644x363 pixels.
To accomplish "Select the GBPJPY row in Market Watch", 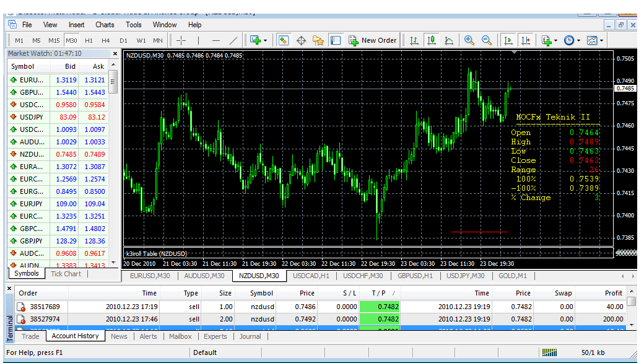I will [59, 241].
